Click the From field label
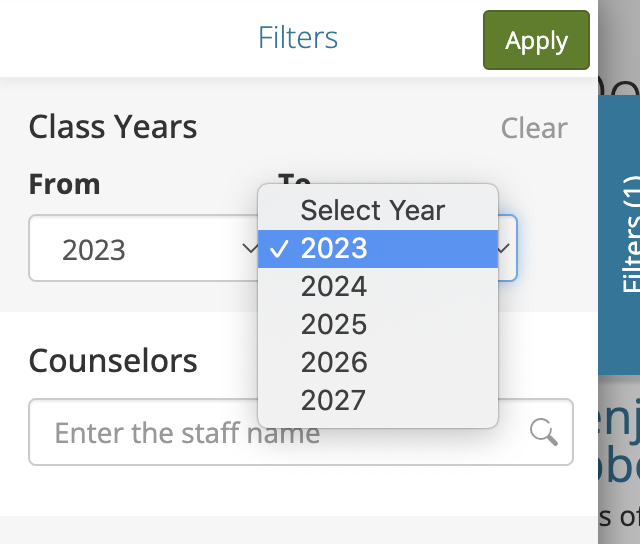The height and width of the screenshot is (544, 640). (64, 184)
